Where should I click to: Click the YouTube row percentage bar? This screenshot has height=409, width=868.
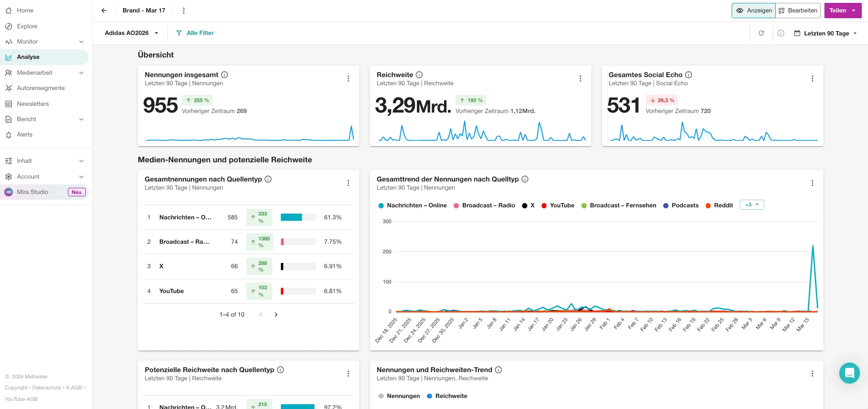pyautogui.click(x=298, y=291)
